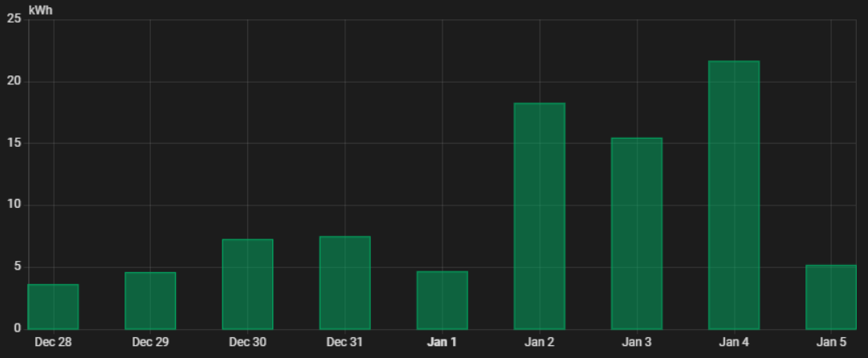This screenshot has width=868, height=358.
Task: Select the Dec 31 bar in chart
Action: pos(344,283)
